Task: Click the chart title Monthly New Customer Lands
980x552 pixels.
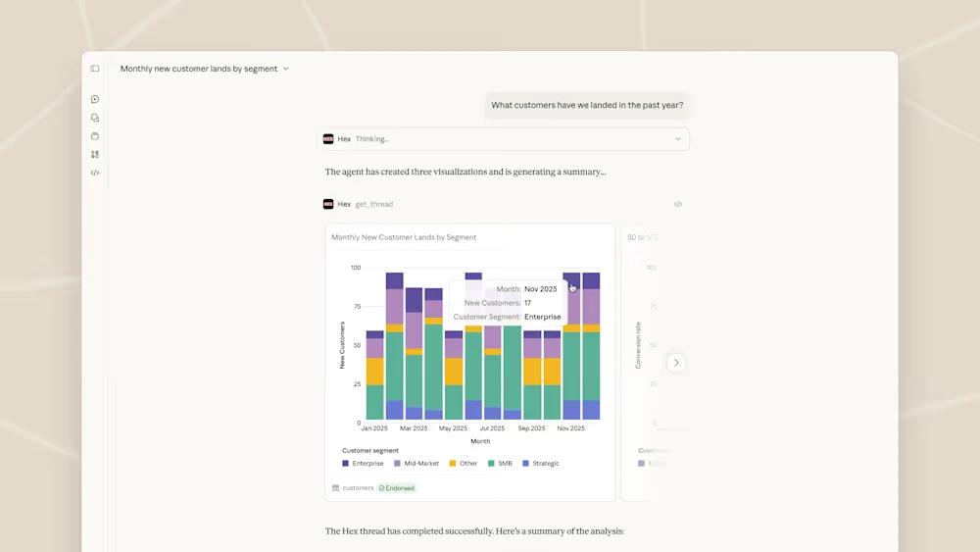Action: click(404, 237)
